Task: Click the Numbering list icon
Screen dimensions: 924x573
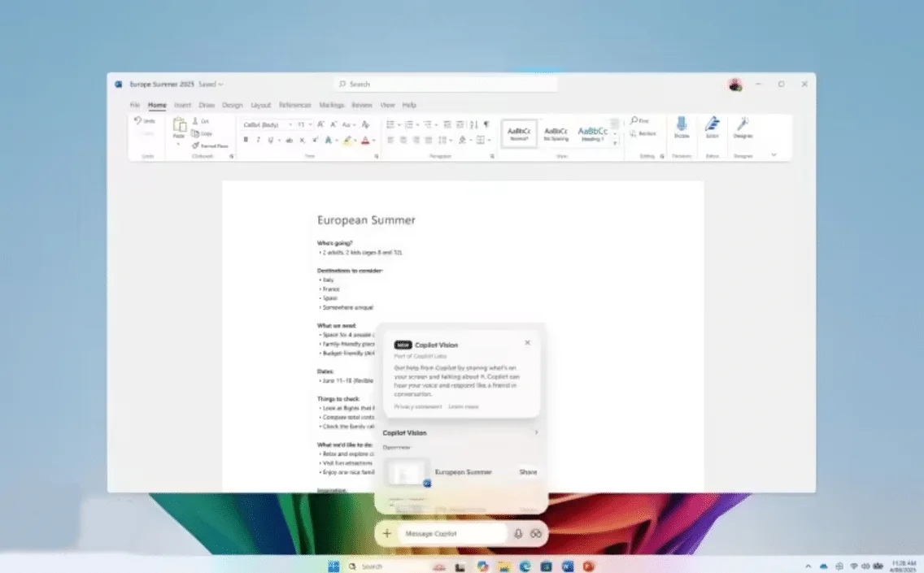Action: coord(408,124)
